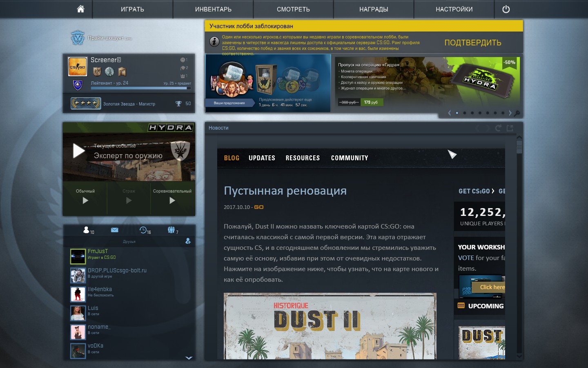
Task: Open the Hydra operation pass banner
Action: pos(428,83)
